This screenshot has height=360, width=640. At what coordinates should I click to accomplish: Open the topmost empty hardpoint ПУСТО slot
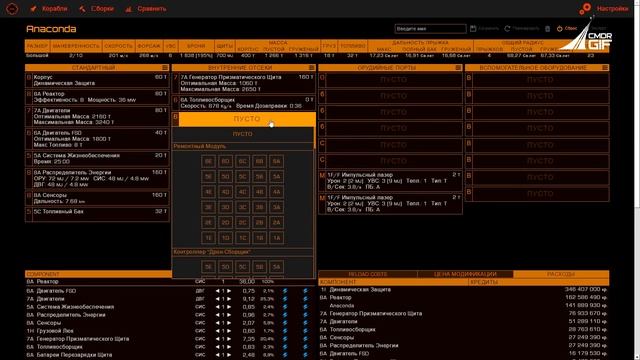(391, 80)
